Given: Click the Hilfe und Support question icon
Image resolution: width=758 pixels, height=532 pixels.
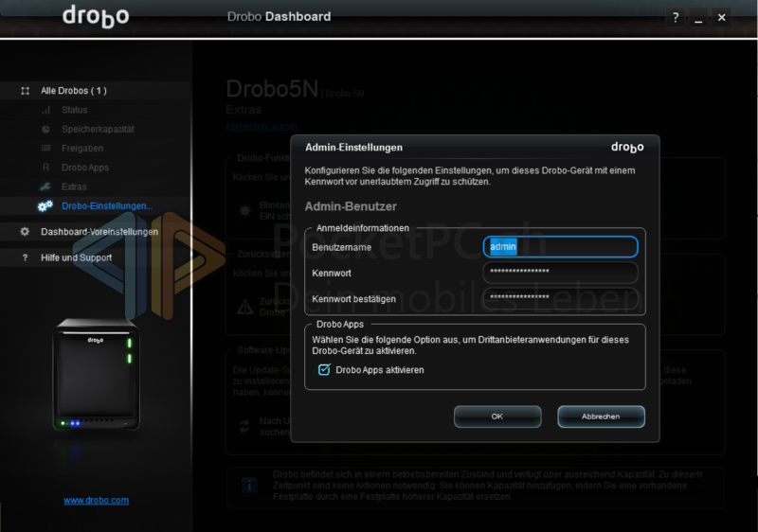Looking at the screenshot, I should (x=26, y=257).
